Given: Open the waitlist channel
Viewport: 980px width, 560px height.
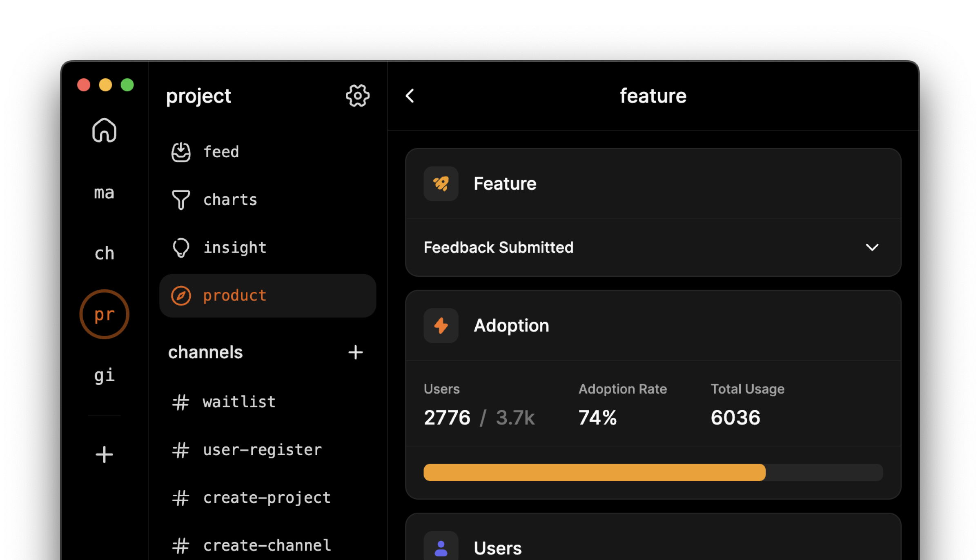Looking at the screenshot, I should pyautogui.click(x=239, y=402).
